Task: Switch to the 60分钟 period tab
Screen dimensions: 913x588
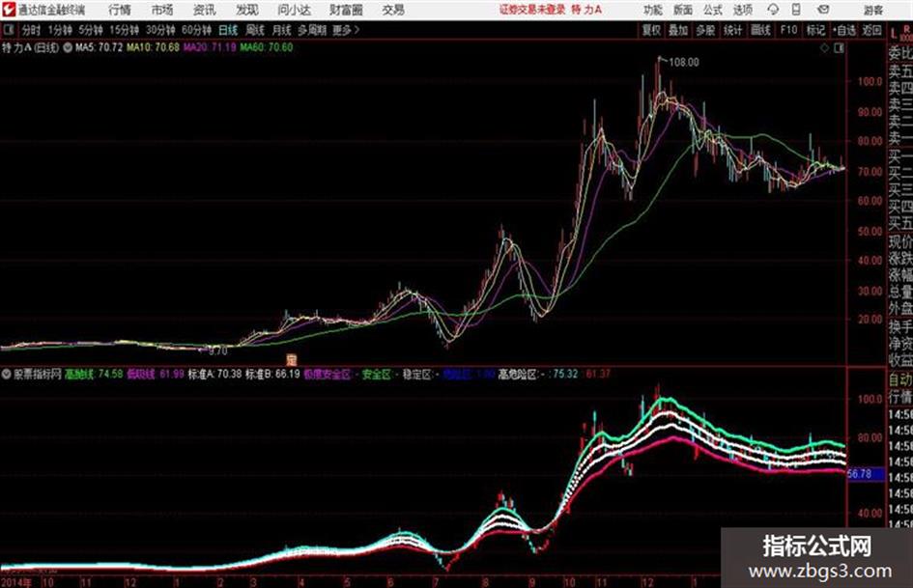Action: click(x=197, y=30)
